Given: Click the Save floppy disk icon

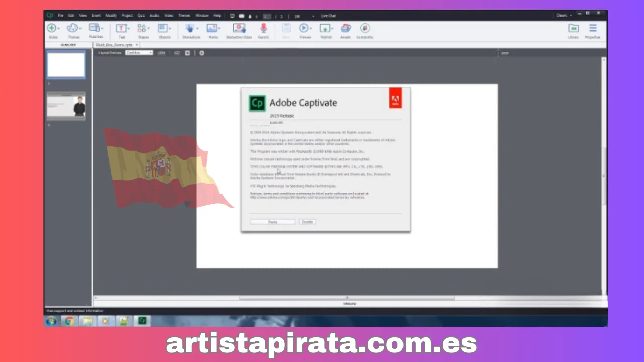Looking at the screenshot, I should coord(286,28).
